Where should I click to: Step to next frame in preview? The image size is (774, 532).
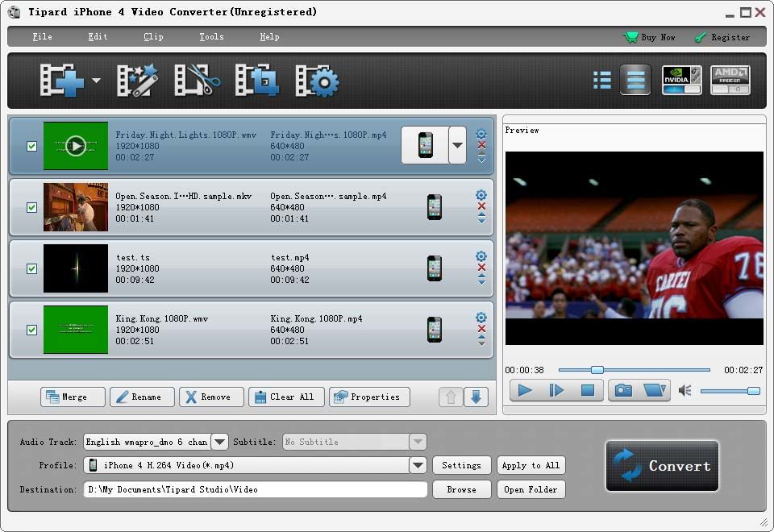556,390
